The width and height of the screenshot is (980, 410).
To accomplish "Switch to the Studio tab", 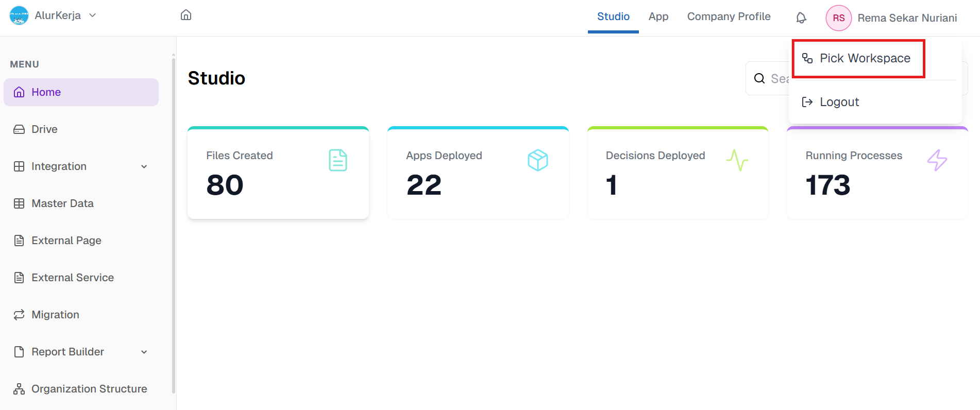I will coord(613,16).
